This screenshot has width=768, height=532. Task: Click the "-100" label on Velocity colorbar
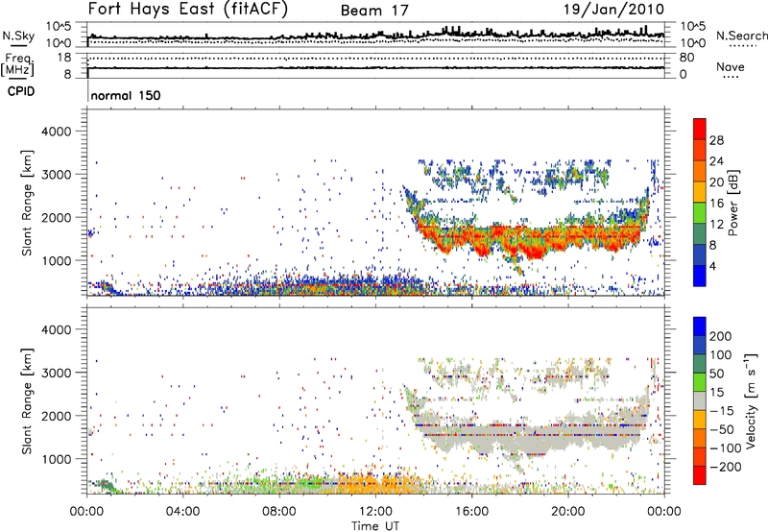click(x=725, y=448)
